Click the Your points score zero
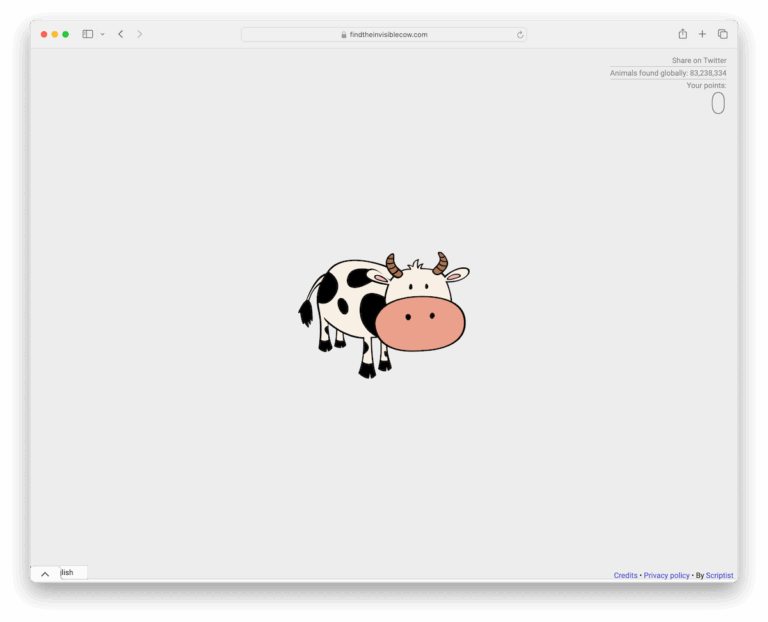 coord(718,103)
